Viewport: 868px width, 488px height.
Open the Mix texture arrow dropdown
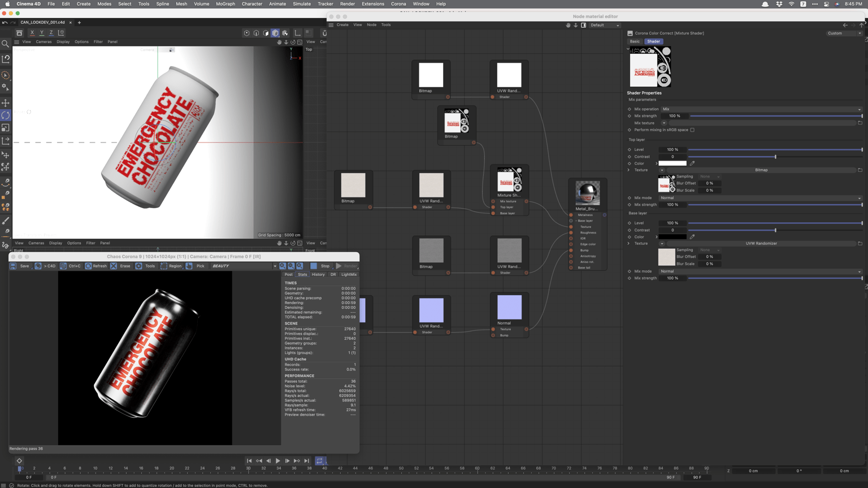click(663, 123)
